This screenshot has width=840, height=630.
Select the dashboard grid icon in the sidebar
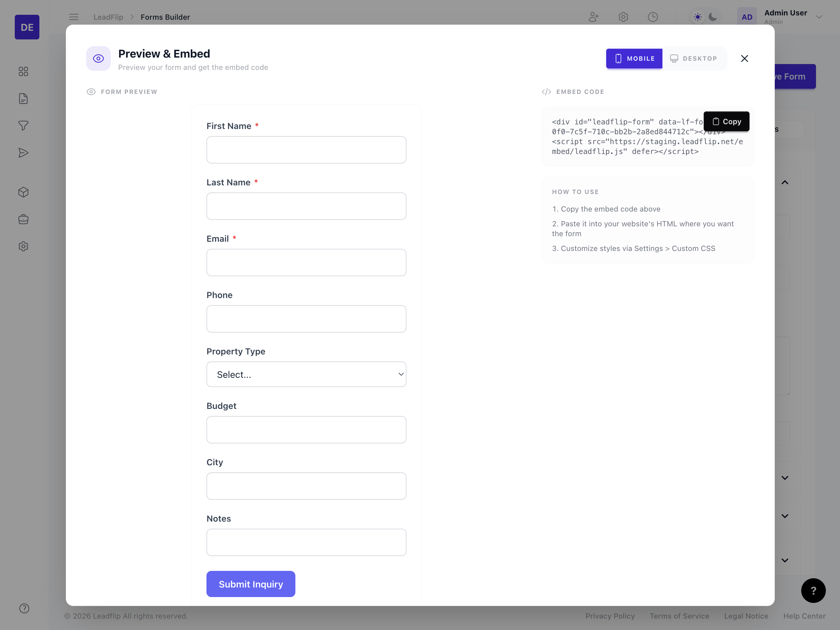click(23, 71)
